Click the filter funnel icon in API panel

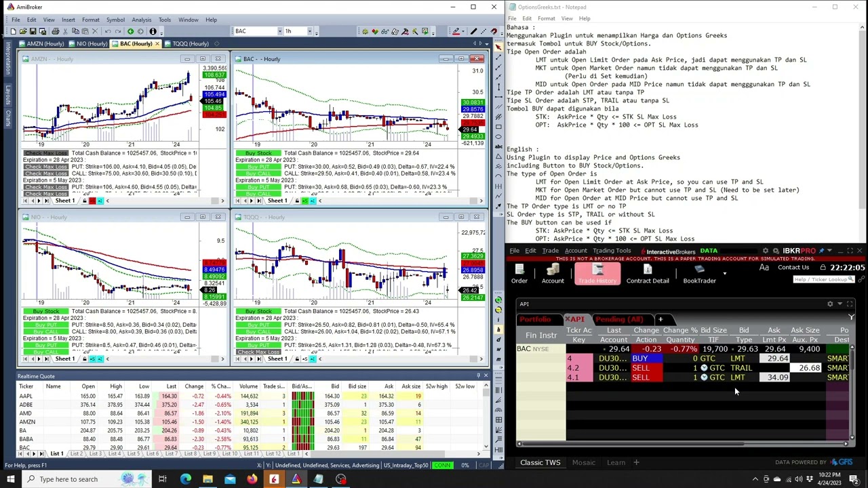851,317
